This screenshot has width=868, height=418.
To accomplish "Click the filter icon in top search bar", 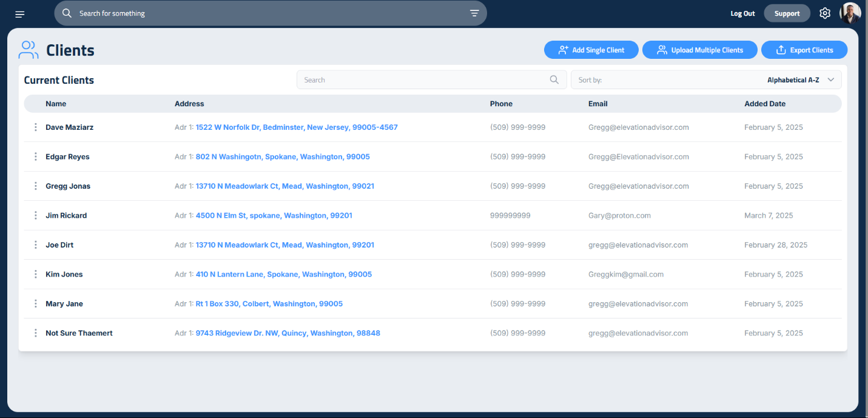I will tap(474, 13).
